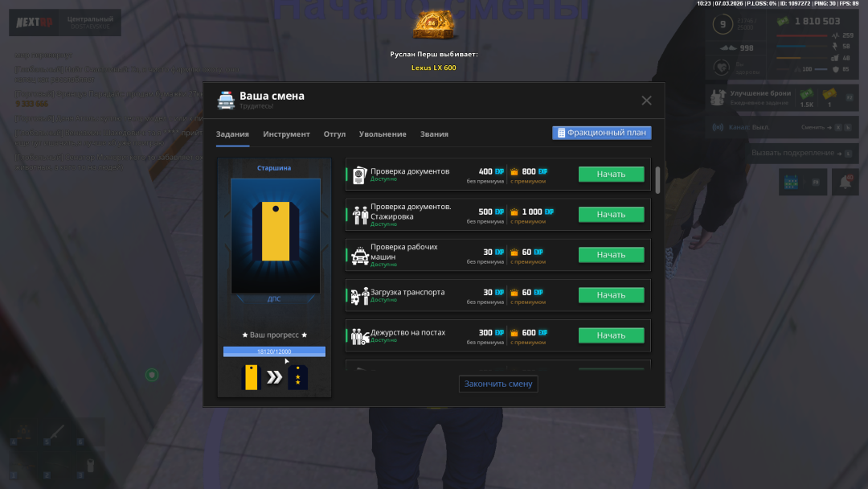Open the Фракционный план
868x489 pixels.
tap(601, 133)
